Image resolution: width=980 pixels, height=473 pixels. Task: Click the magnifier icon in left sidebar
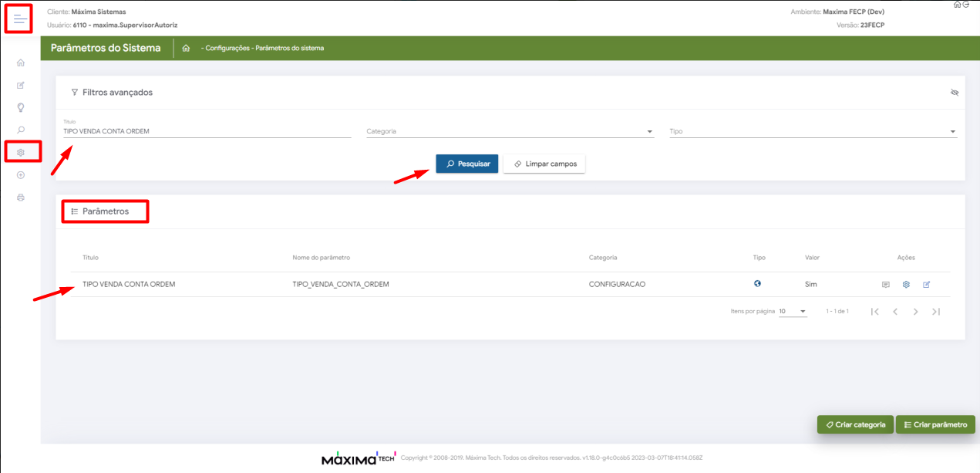[21, 130]
